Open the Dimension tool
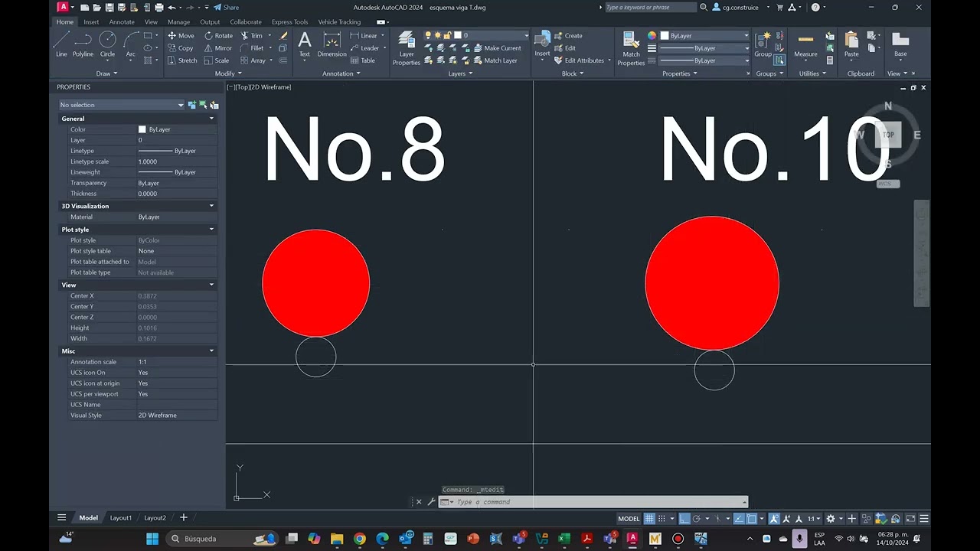This screenshot has width=980, height=551. point(332,44)
